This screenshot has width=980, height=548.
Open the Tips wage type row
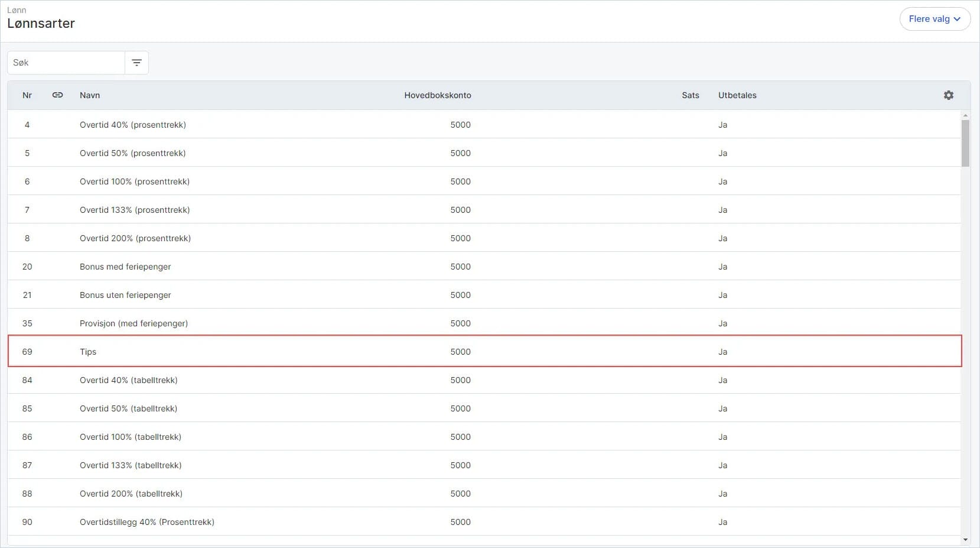click(x=484, y=351)
